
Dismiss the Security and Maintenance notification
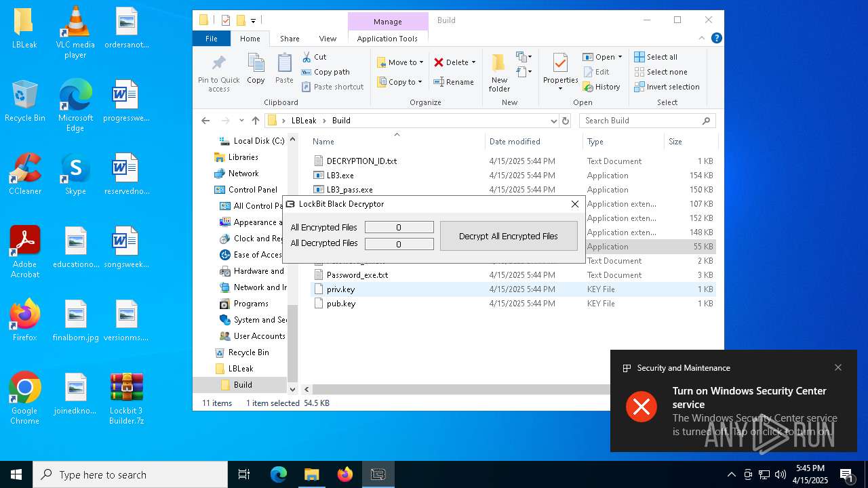point(838,367)
